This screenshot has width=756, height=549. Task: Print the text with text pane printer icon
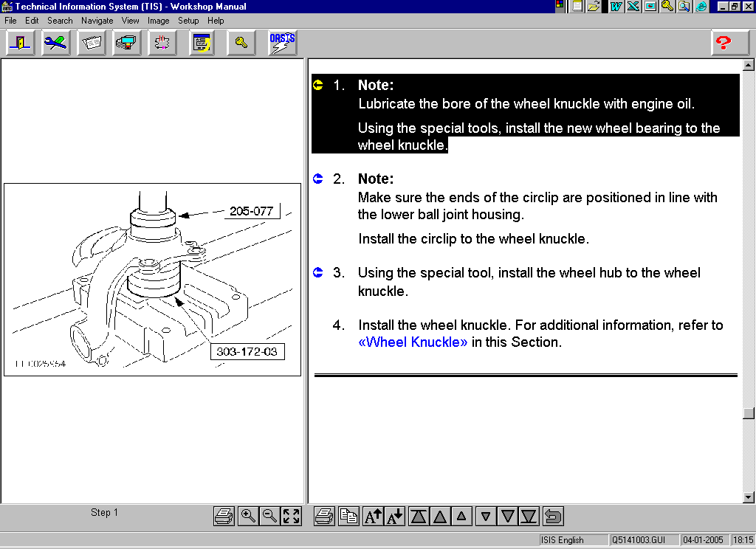coord(325,517)
